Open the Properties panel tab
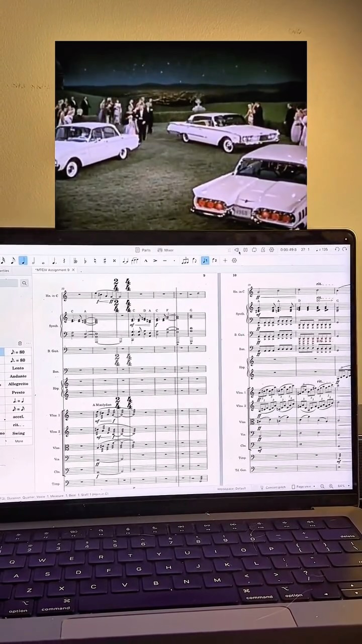 click(x=4, y=271)
